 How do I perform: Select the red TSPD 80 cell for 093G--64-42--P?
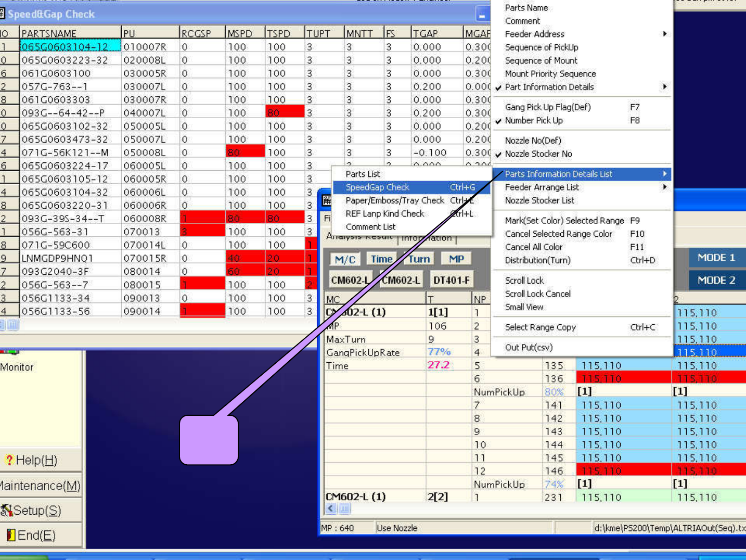click(x=284, y=113)
